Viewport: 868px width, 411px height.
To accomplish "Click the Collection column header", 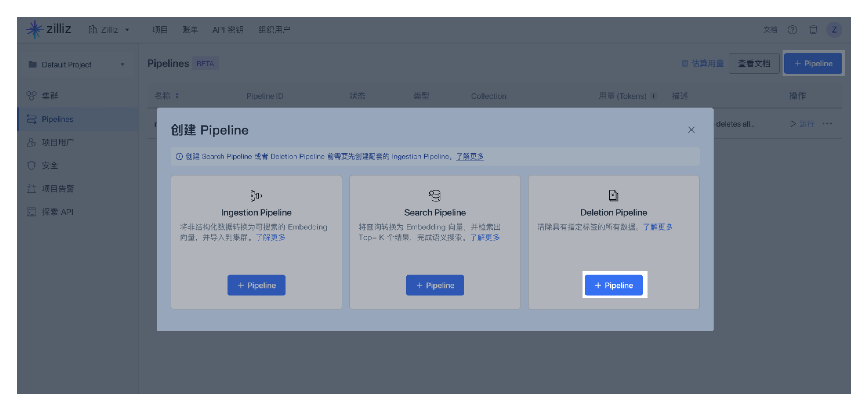I will (488, 96).
